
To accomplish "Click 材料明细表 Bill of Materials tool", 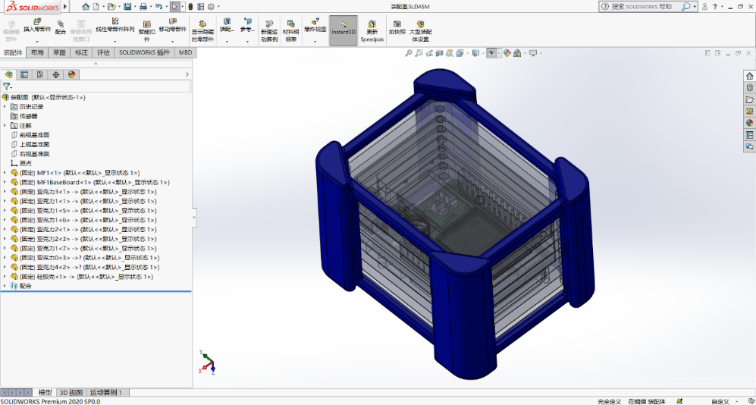I will (x=291, y=31).
